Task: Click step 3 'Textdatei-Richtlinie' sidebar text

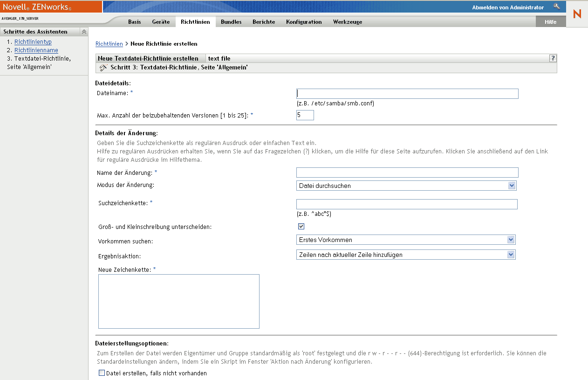Action: click(x=39, y=63)
